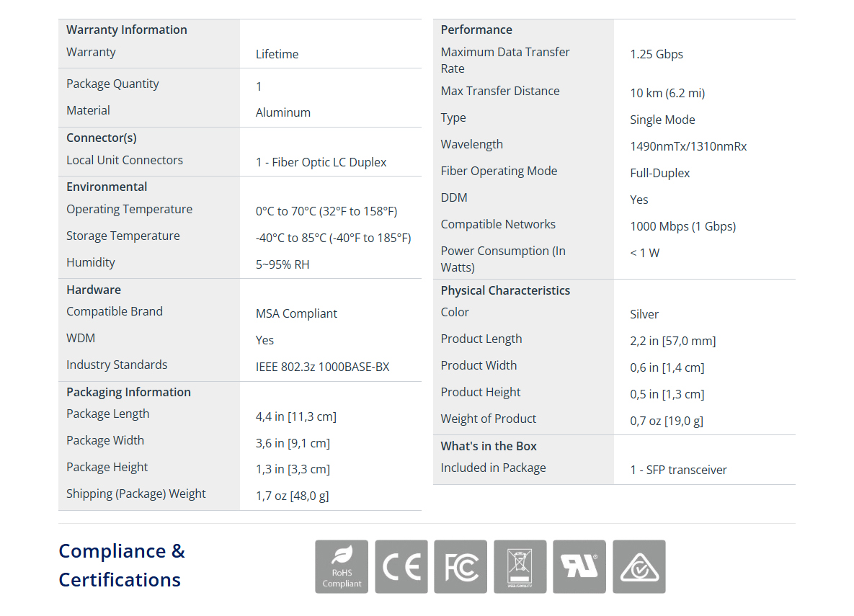Image resolution: width=854 pixels, height=616 pixels.
Task: Select Package Width value 3,6 in
Action: [293, 443]
